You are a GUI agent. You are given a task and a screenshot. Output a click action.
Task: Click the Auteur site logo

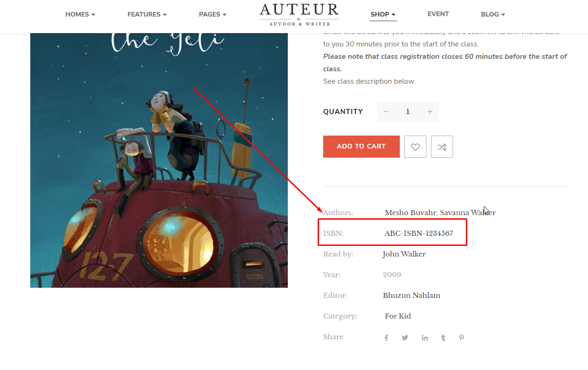point(299,14)
